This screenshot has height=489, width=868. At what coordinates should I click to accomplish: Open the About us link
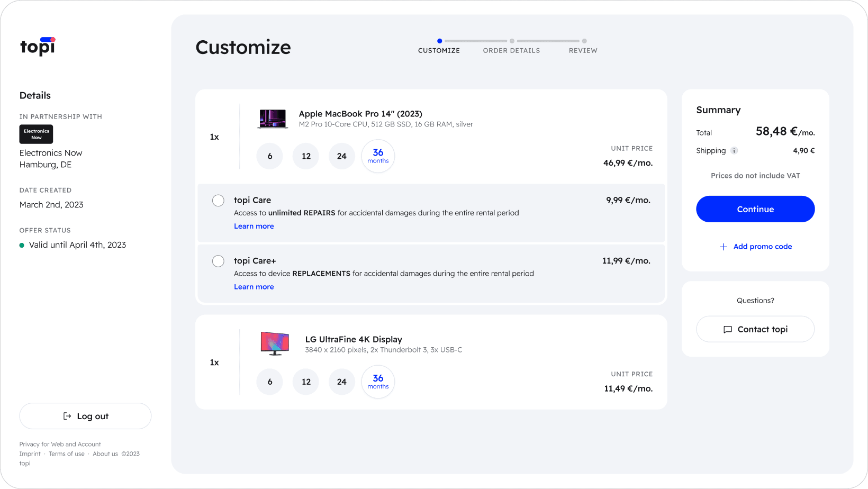[105, 454]
